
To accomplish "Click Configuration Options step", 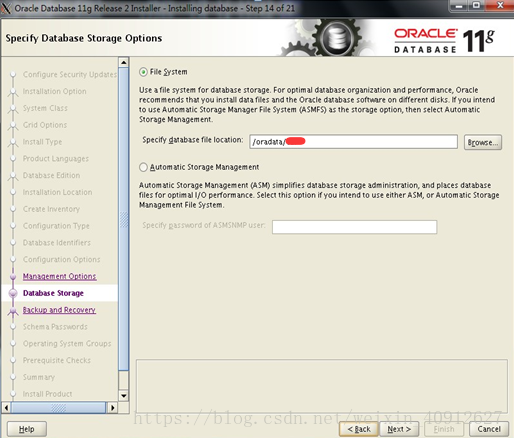I will (61, 259).
